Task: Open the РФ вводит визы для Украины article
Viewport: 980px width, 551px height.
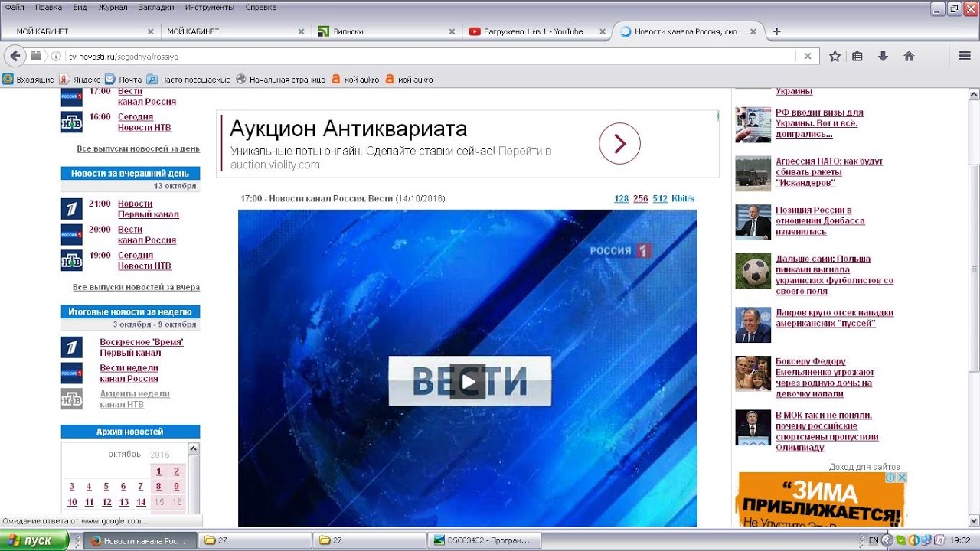Action: coord(819,123)
